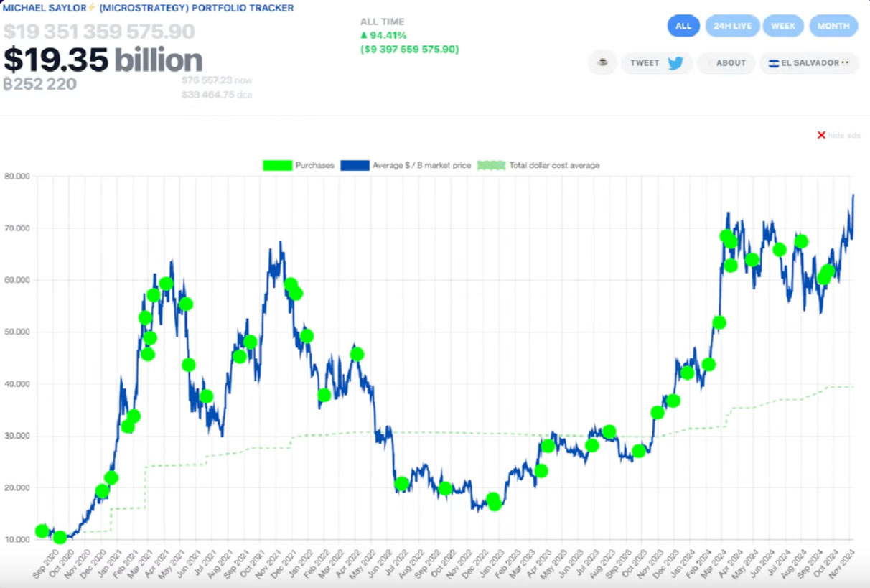The image size is (870, 588).
Task: Show the MONTH range view
Action: (833, 26)
